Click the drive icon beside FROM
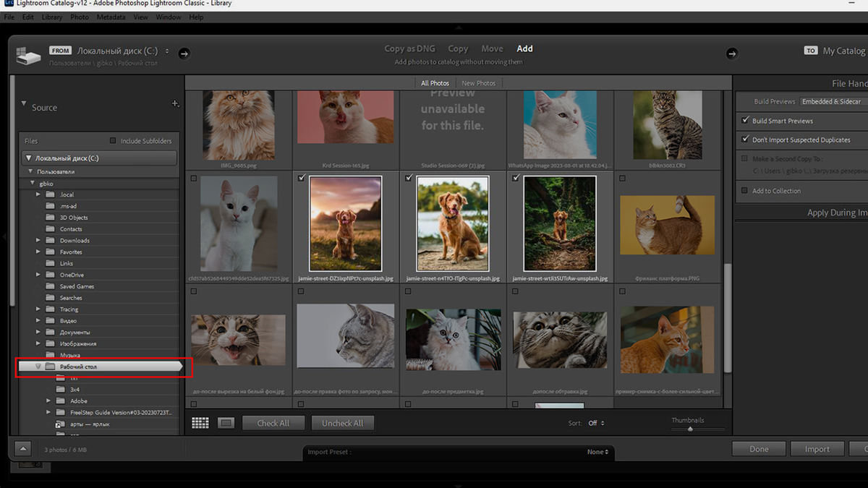Image resolution: width=868 pixels, height=488 pixels. coord(29,56)
